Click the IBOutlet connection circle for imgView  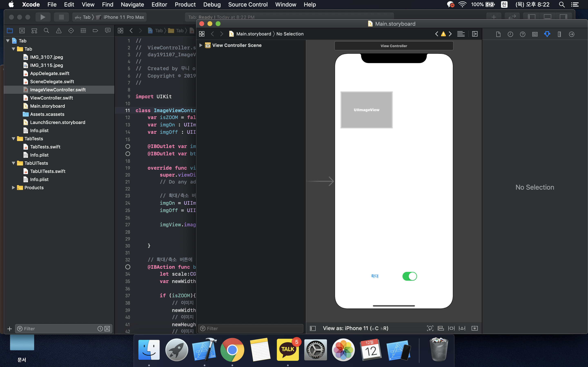[128, 146]
